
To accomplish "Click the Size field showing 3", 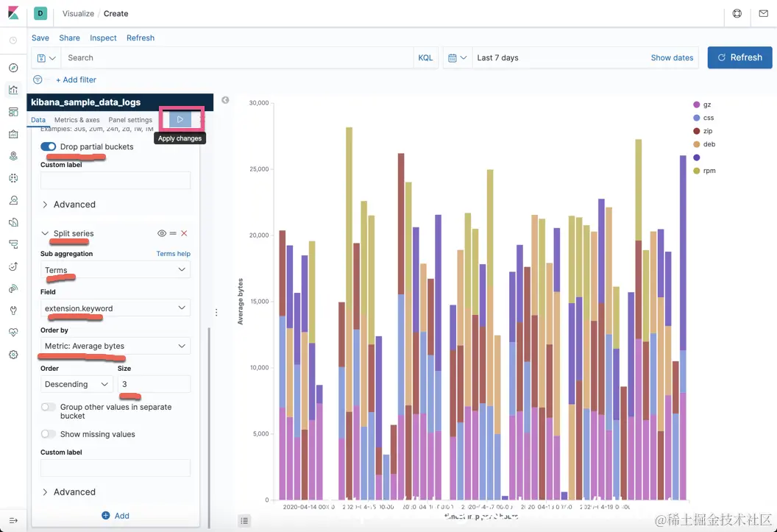I will [154, 384].
